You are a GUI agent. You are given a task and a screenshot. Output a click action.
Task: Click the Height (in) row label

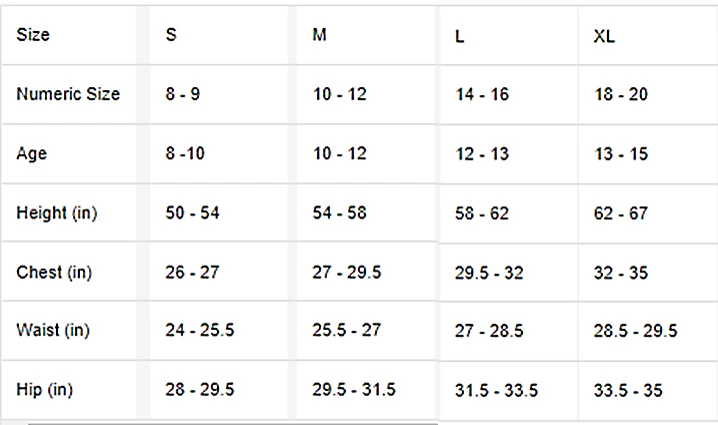57,213
